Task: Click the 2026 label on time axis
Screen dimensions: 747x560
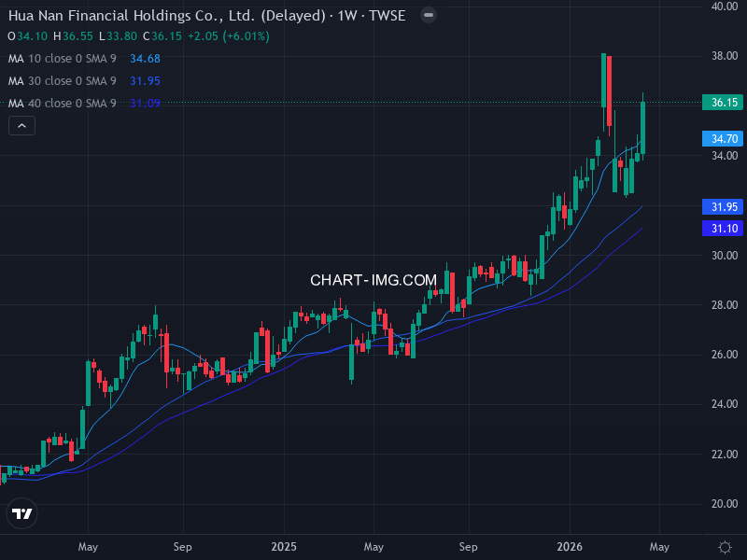Action: 570,547
